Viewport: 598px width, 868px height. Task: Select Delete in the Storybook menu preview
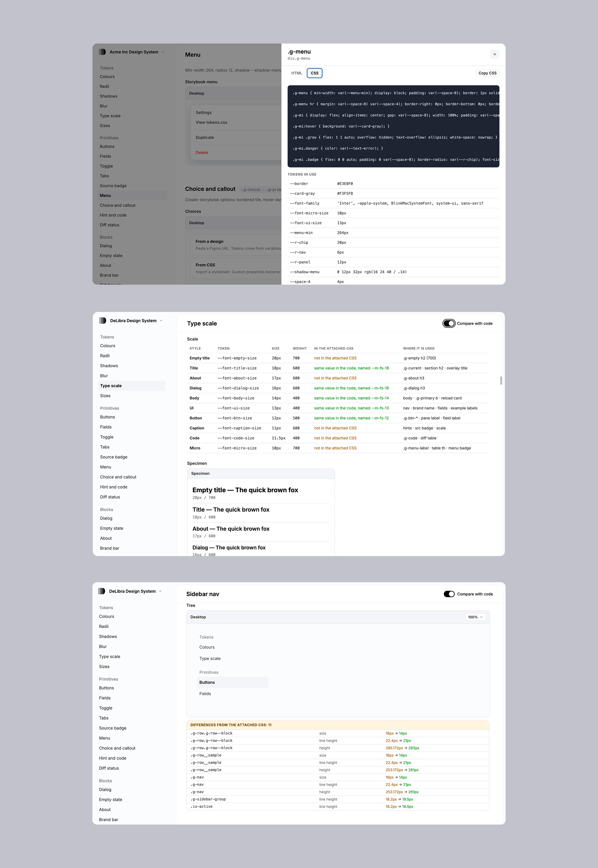(x=202, y=153)
